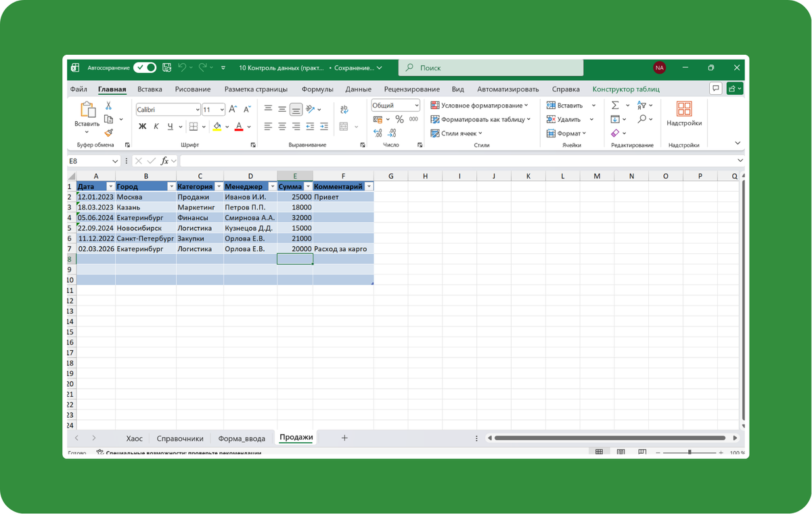
Task: Click the Поиск search field
Action: (x=491, y=68)
